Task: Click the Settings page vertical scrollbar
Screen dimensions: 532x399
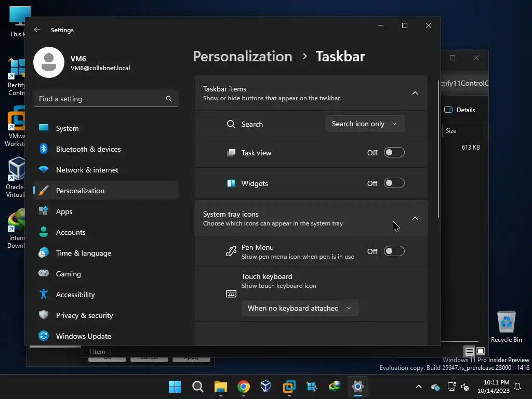Action: pyautogui.click(x=438, y=149)
